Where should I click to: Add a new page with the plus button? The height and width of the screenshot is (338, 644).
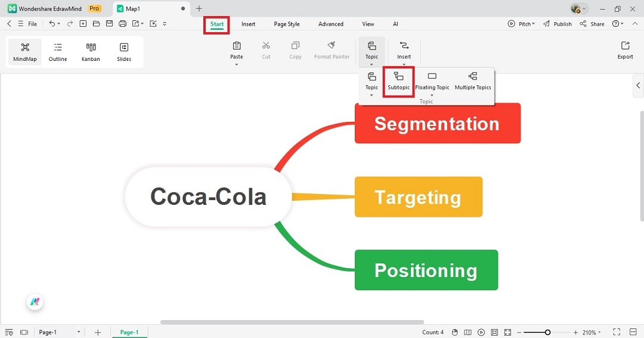[98, 332]
